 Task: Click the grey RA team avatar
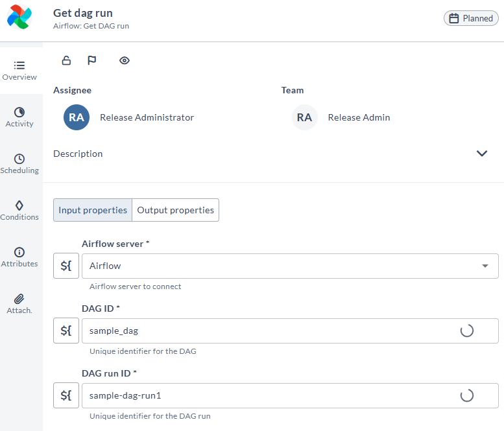click(304, 117)
